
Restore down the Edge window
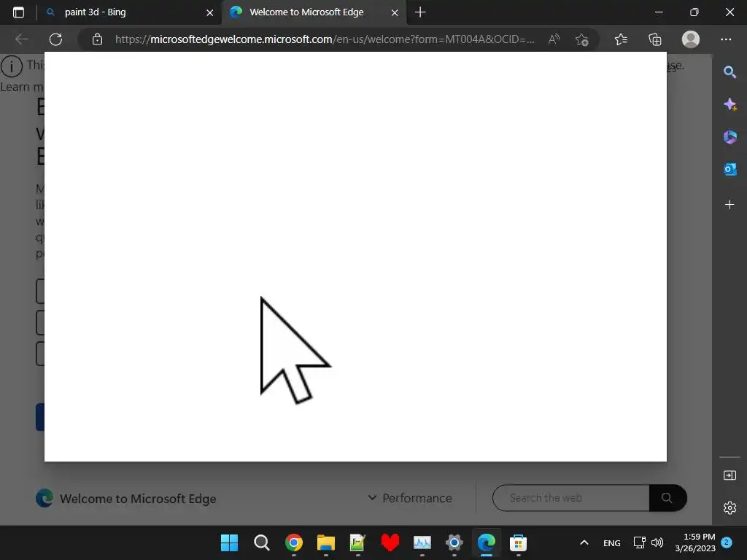[694, 12]
